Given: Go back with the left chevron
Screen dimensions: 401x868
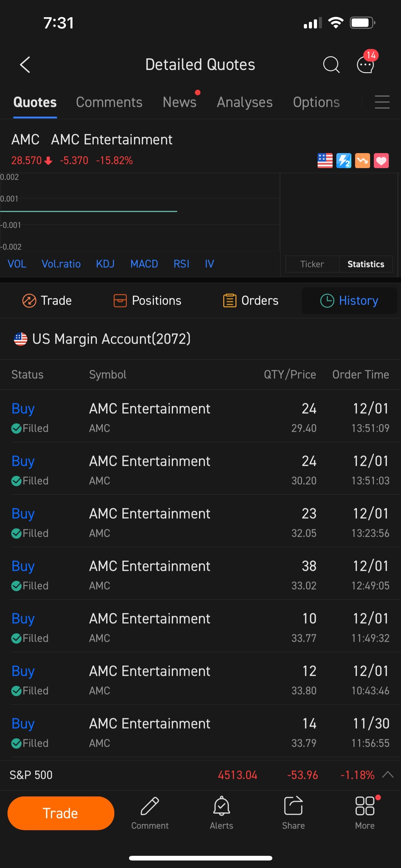Looking at the screenshot, I should (25, 64).
